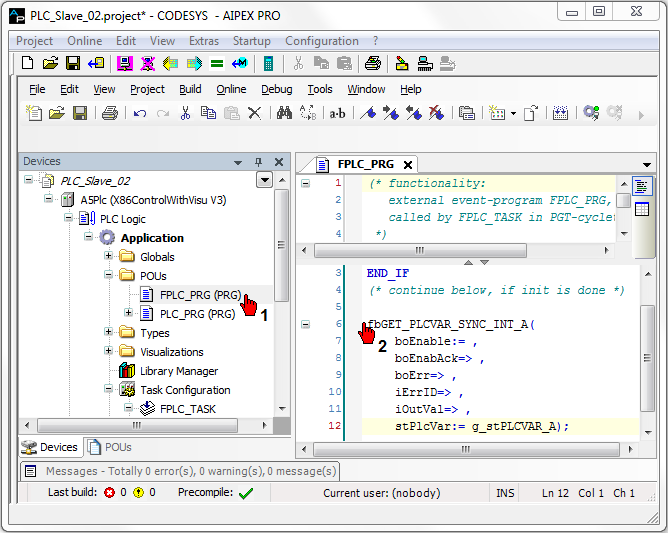Click the Delete X icon in CODESYS toolbar
This screenshot has width=668, height=533.
click(x=254, y=113)
